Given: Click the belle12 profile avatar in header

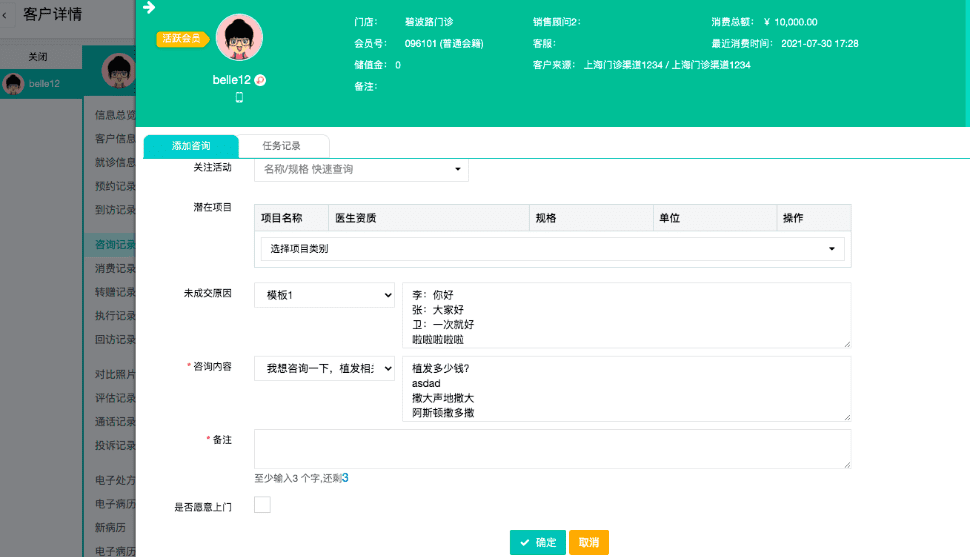Looking at the screenshot, I should (x=239, y=38).
